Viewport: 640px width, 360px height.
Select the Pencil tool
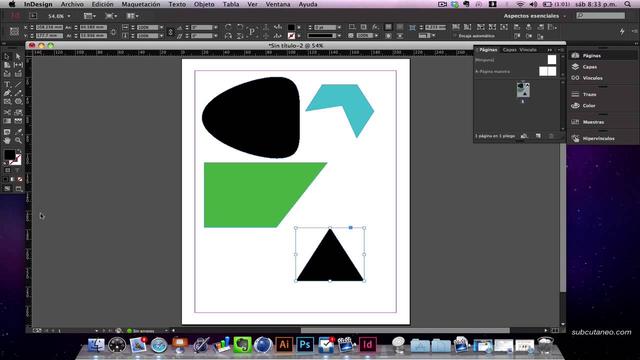tap(18, 93)
